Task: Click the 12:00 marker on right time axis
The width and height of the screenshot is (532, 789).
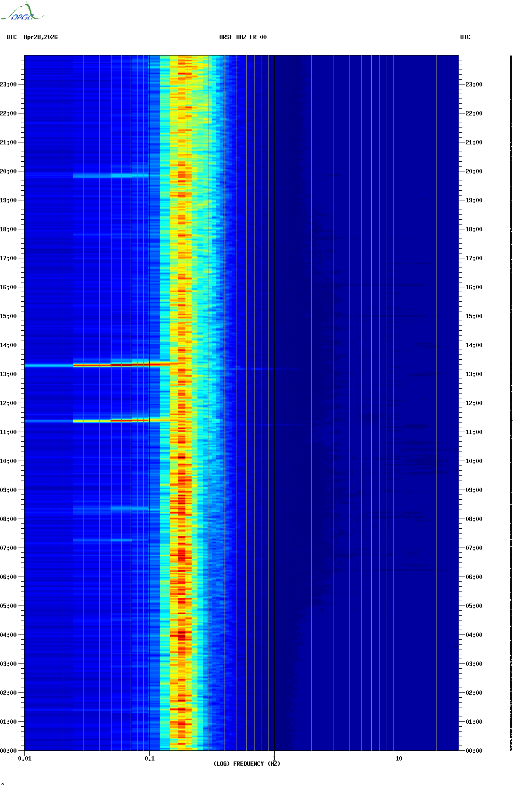Action: tap(474, 403)
